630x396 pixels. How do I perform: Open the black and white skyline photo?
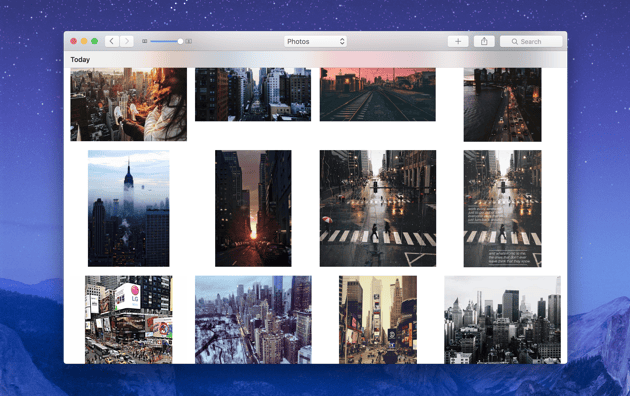pyautogui.click(x=502, y=320)
